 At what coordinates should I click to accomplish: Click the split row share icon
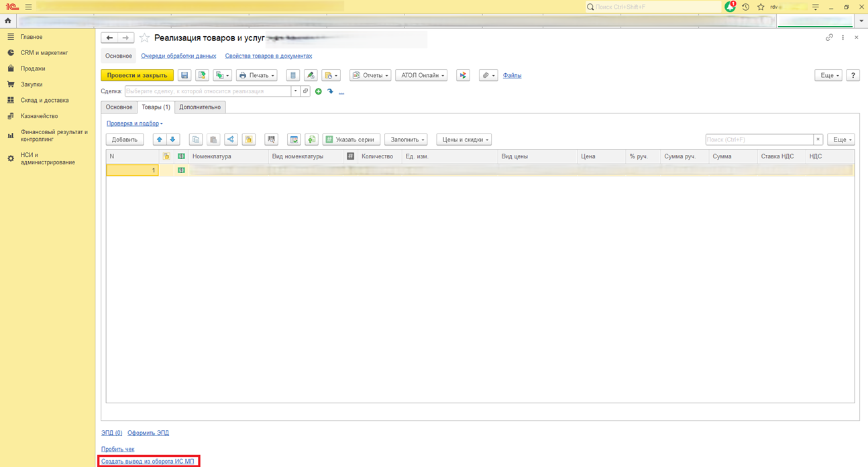pyautogui.click(x=231, y=140)
